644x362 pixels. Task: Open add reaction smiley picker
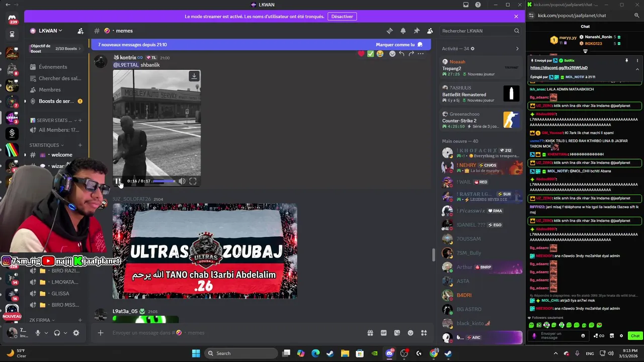click(392, 53)
